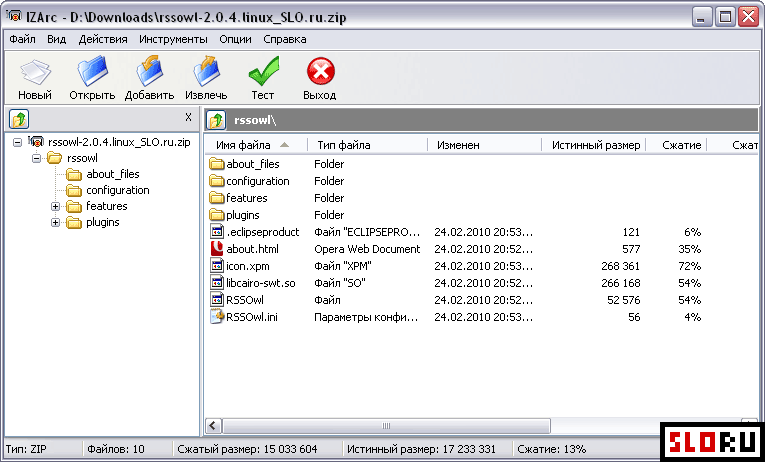Open the Файл menu
The image size is (765, 462).
pos(22,40)
